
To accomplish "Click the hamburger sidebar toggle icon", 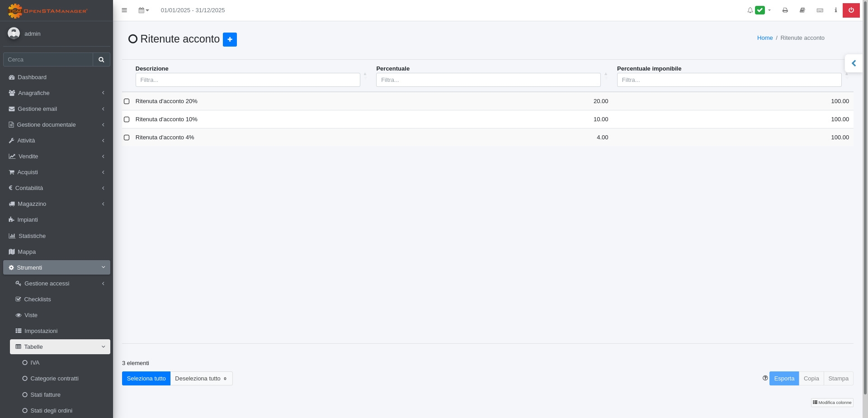I will click(124, 10).
